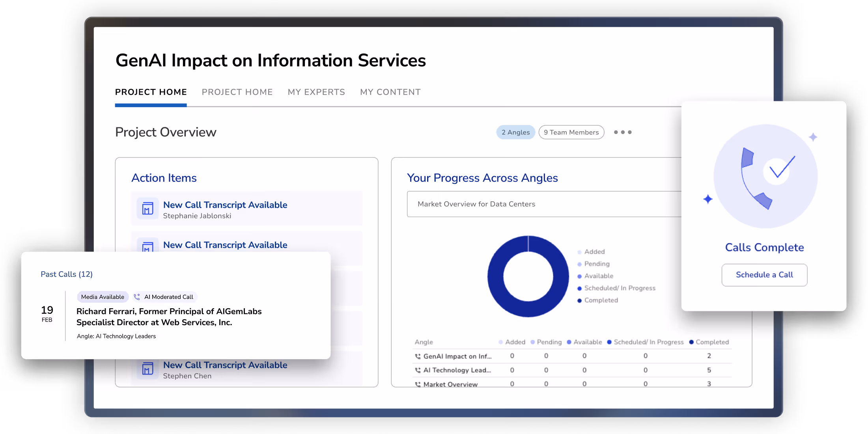Click the Schedule a Call button
Image resolution: width=868 pixels, height=434 pixels.
764,275
